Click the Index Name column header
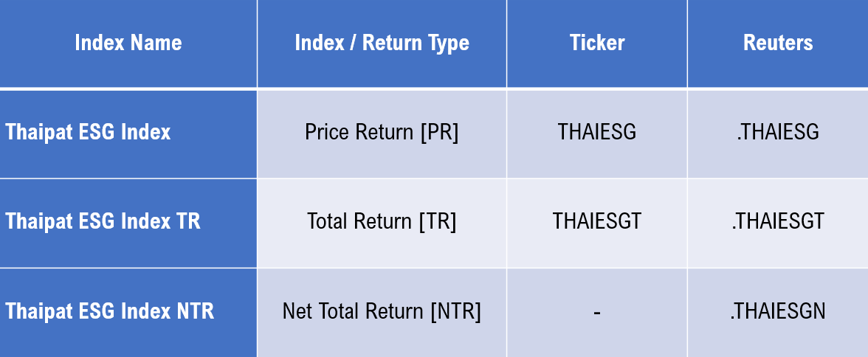This screenshot has height=357, width=868. [128, 44]
